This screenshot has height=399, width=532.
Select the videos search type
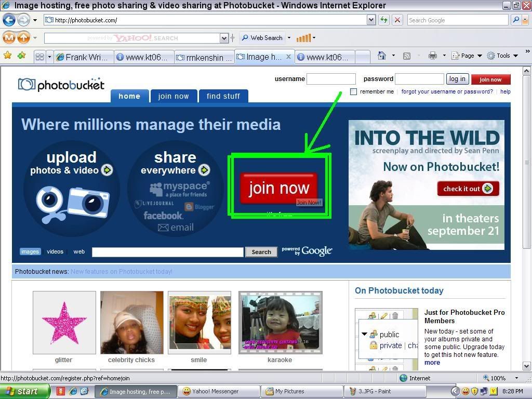[x=55, y=251]
